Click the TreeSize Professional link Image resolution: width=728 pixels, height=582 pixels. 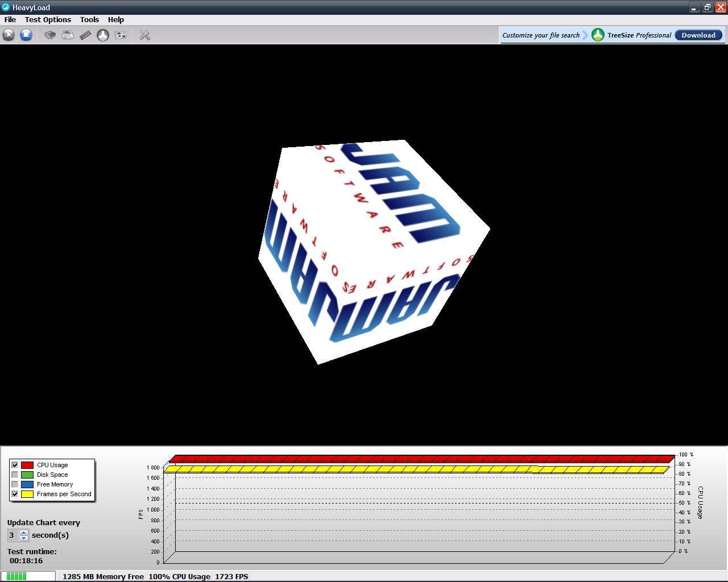click(x=639, y=35)
